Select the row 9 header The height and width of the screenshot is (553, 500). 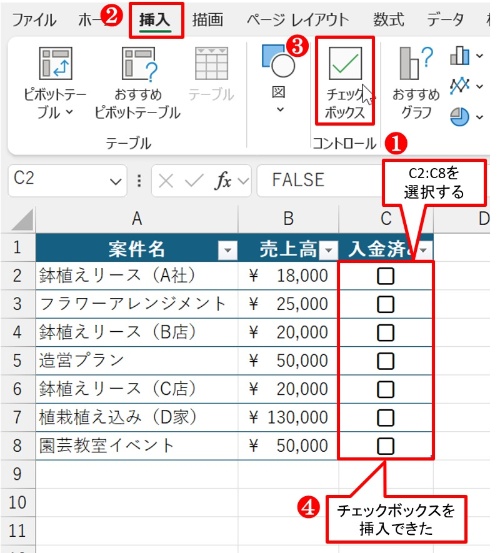coord(17,474)
